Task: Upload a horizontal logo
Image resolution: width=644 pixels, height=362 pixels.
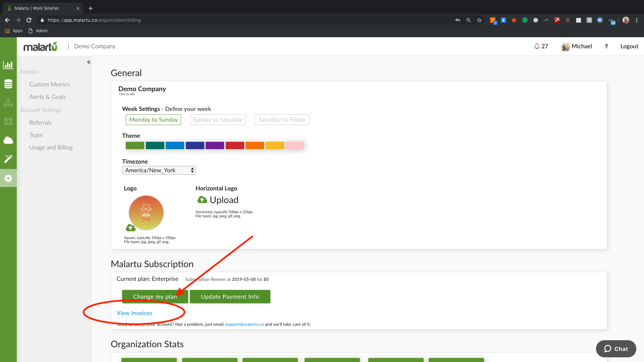Action: click(x=218, y=200)
